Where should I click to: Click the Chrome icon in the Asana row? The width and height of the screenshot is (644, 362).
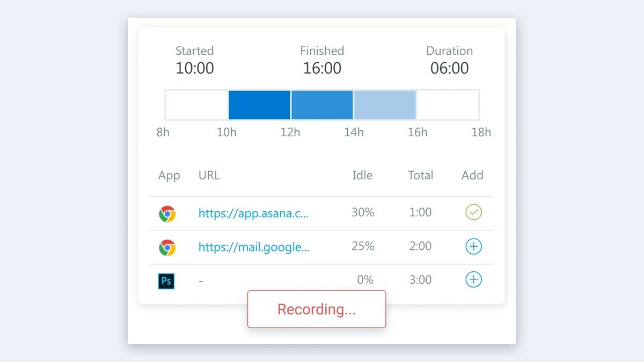(167, 214)
